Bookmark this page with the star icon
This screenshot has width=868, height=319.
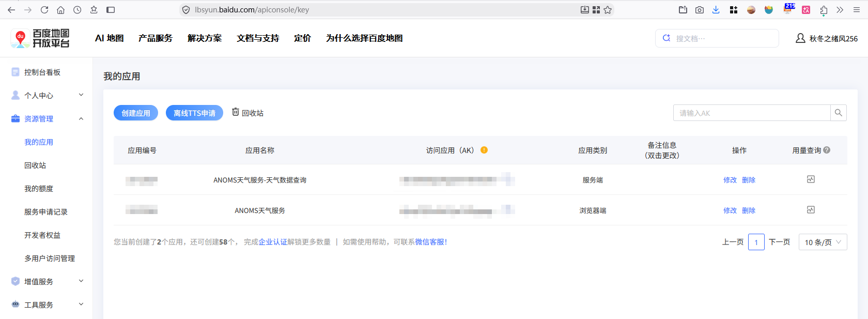click(608, 10)
